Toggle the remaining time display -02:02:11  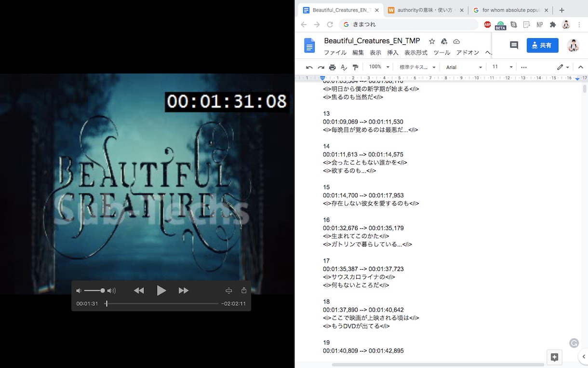(233, 304)
